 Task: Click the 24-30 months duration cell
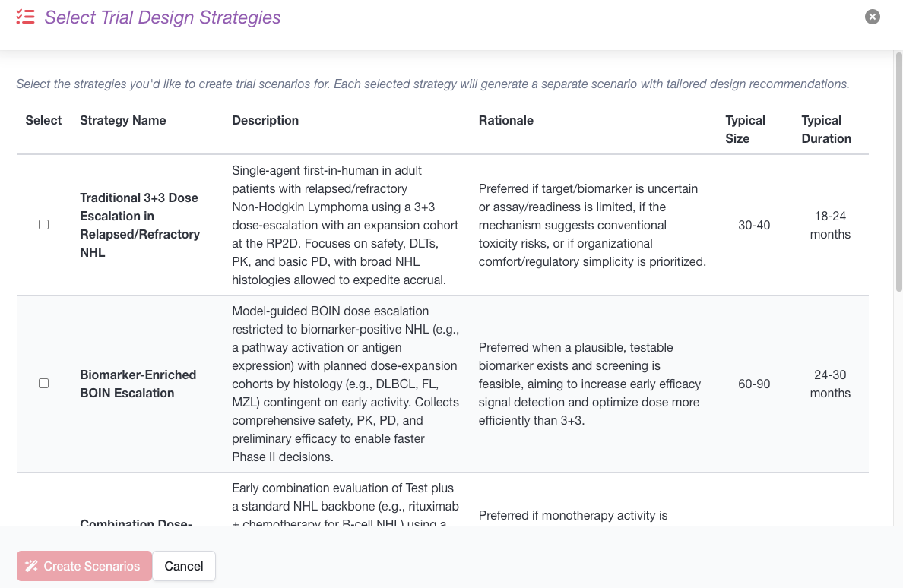[x=830, y=384]
